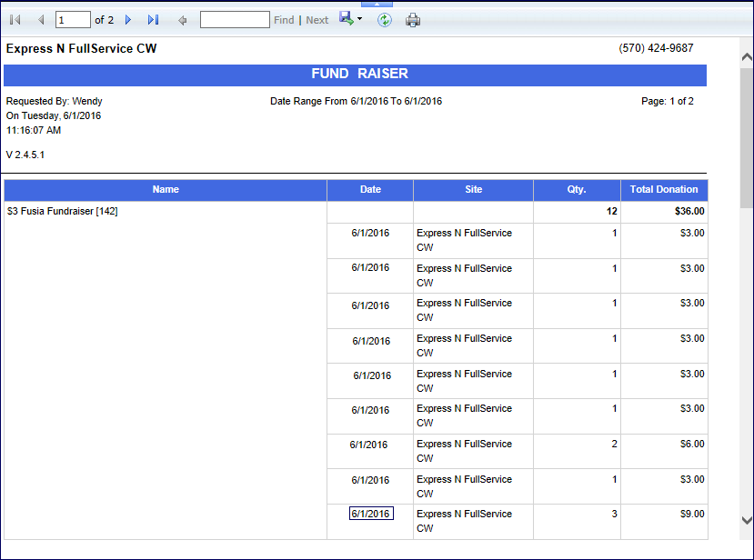Focus the Find text box
This screenshot has width=754, height=560.
(x=235, y=20)
